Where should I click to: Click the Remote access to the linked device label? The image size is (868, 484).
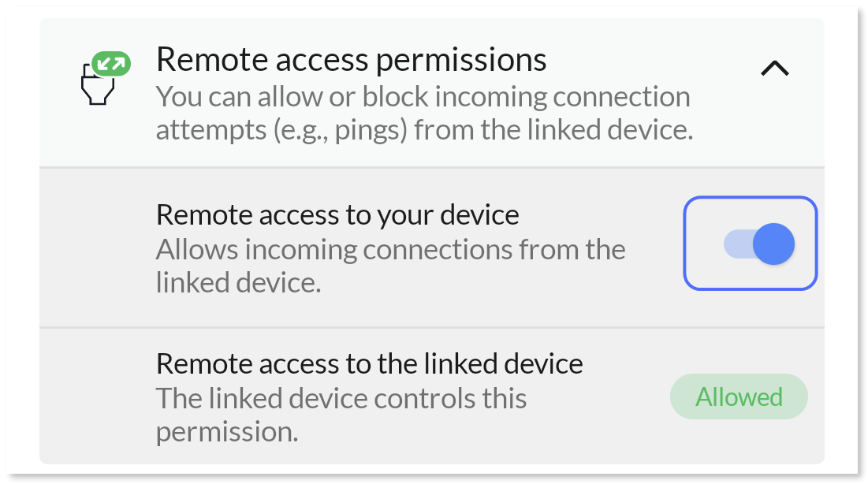pyautogui.click(x=369, y=363)
